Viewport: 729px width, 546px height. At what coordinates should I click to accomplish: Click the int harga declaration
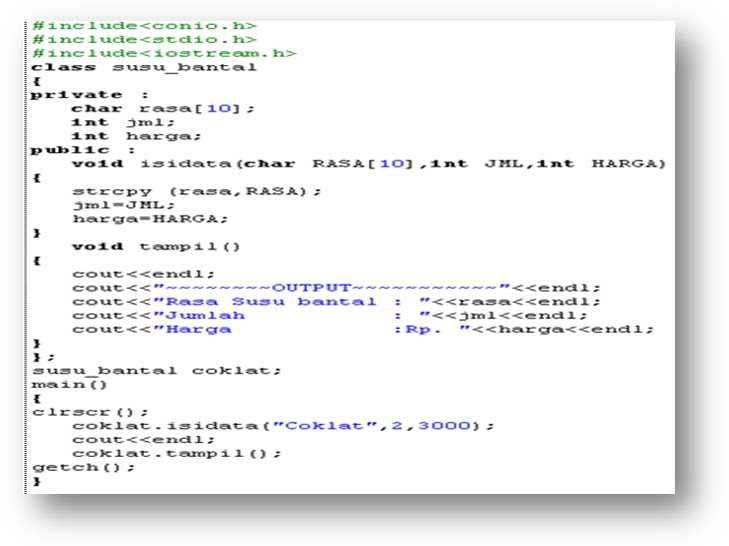click(136, 136)
